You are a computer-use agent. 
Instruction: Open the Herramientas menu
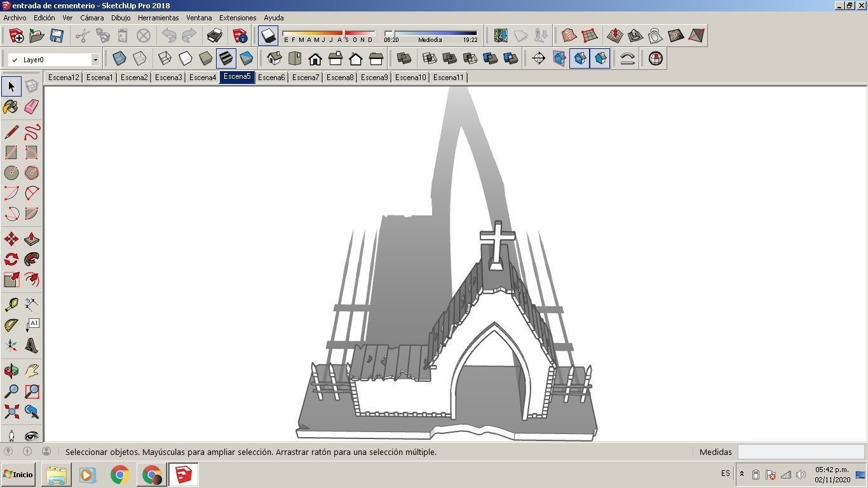[158, 18]
